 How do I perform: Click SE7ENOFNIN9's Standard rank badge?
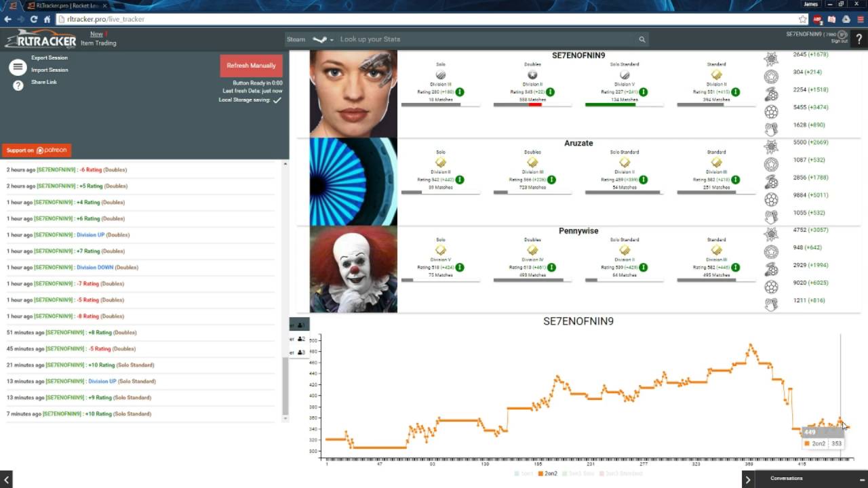pyautogui.click(x=716, y=75)
